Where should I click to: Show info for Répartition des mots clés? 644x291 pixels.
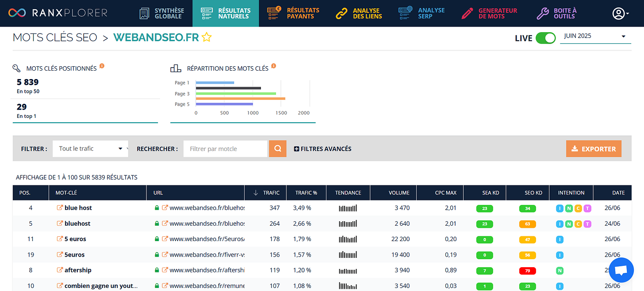point(273,66)
